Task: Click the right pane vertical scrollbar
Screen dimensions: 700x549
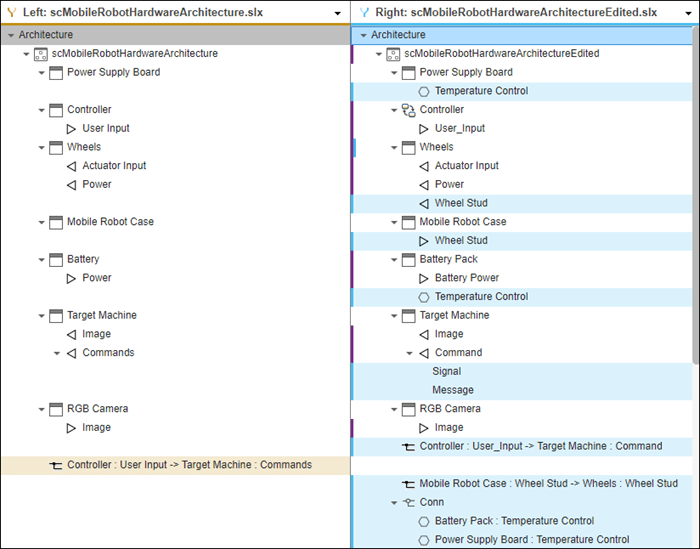Action: coord(695,200)
